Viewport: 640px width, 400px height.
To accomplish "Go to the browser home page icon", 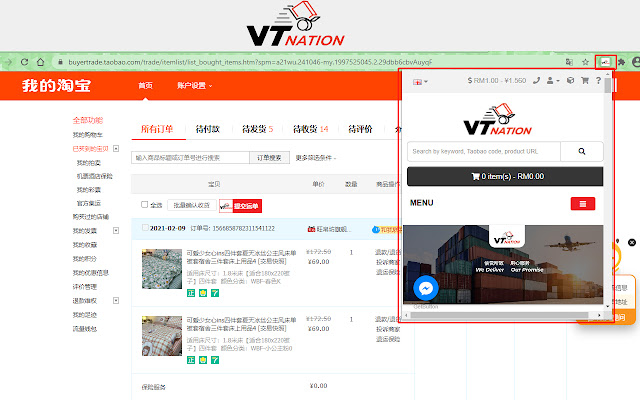I will pyautogui.click(x=40, y=62).
